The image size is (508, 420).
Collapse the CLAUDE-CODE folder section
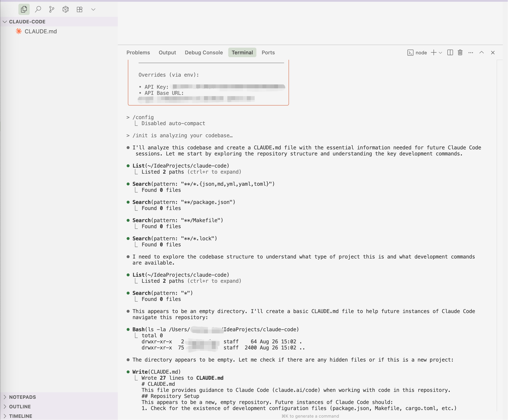[x=59, y=22]
